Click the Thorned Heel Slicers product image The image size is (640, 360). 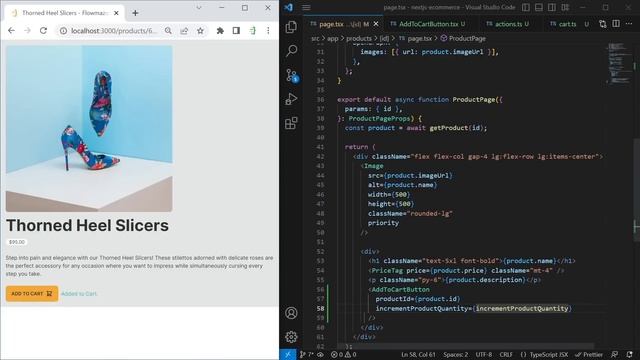pos(89,129)
